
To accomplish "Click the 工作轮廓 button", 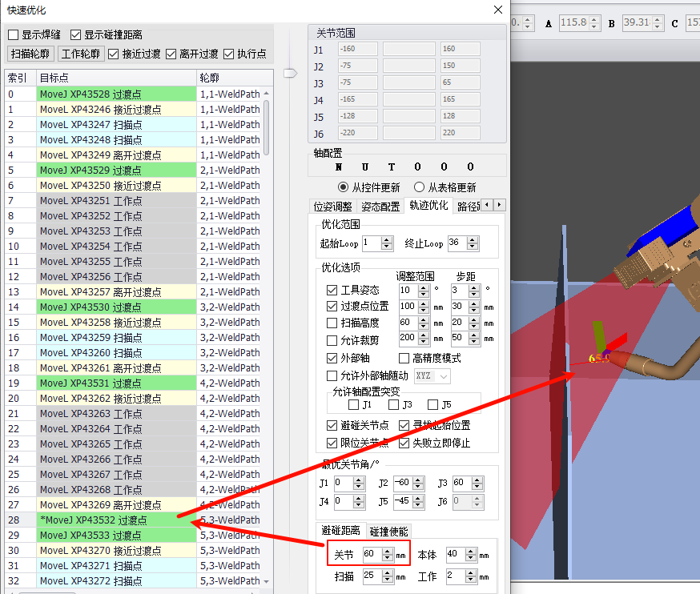I will 82,54.
